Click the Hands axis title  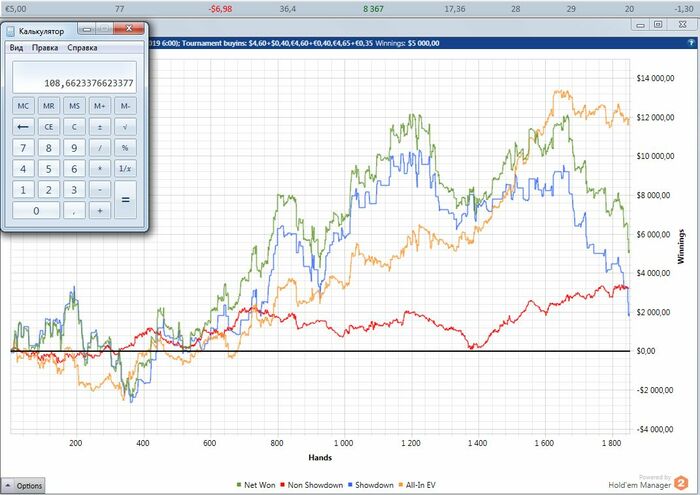point(320,458)
